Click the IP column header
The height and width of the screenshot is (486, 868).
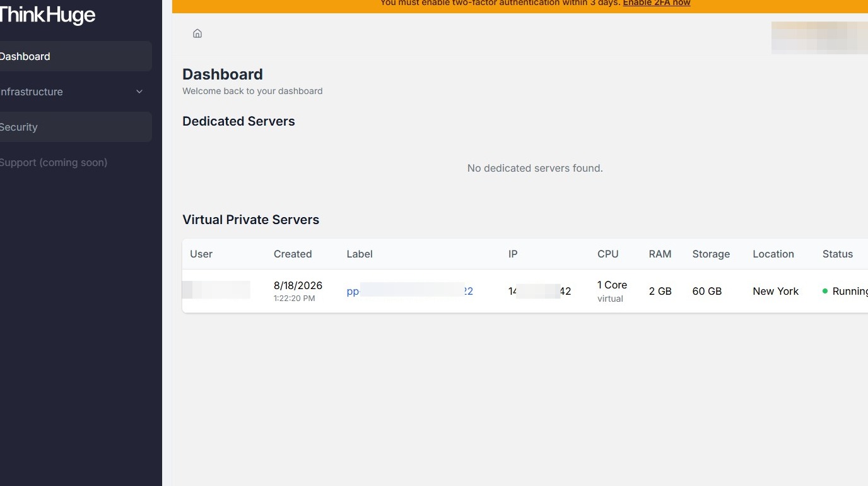[513, 254]
